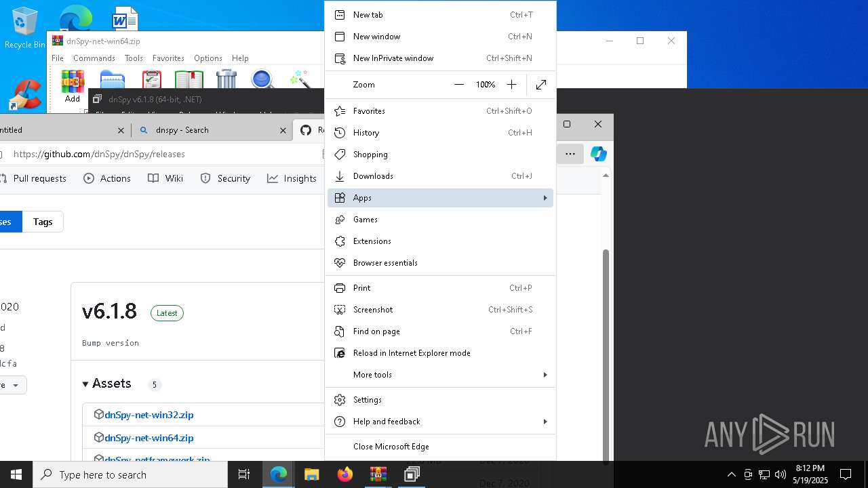The width and height of the screenshot is (868, 488).
Task: Open the Tools menu in WinRAR
Action: (x=134, y=58)
